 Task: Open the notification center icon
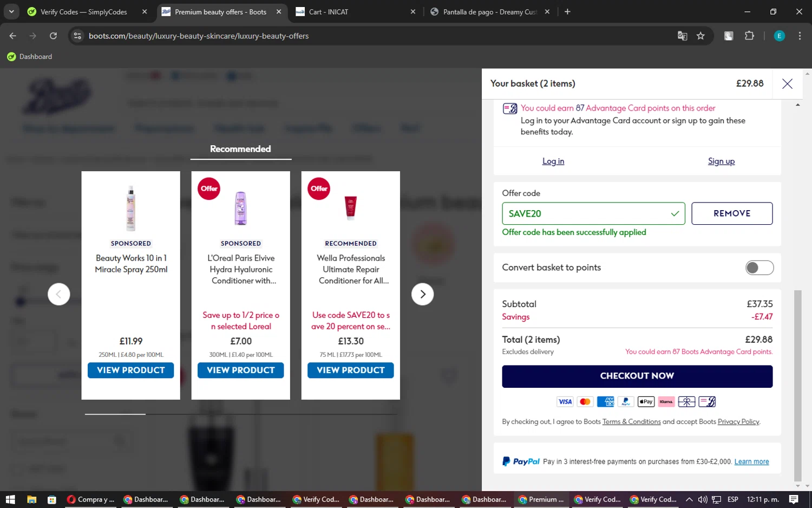click(794, 499)
